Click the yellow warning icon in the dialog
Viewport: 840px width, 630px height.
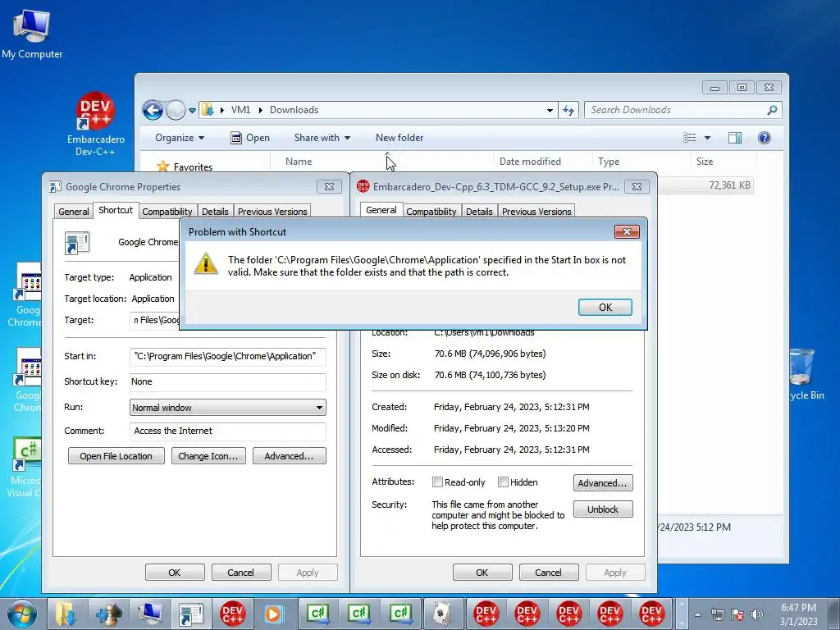pos(206,264)
